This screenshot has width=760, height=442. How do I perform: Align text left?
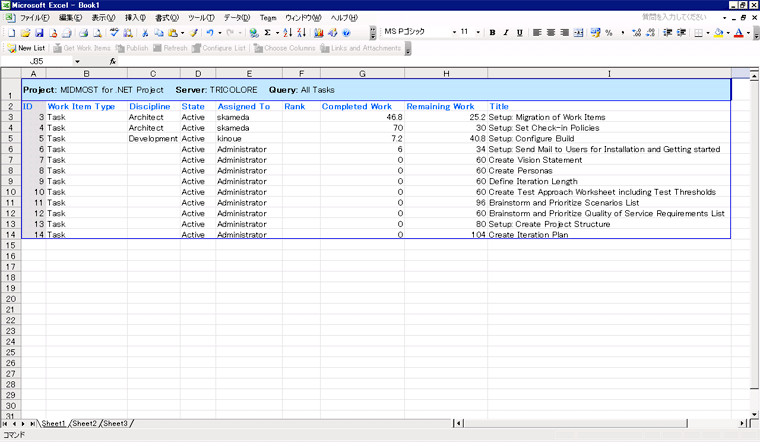(537, 32)
